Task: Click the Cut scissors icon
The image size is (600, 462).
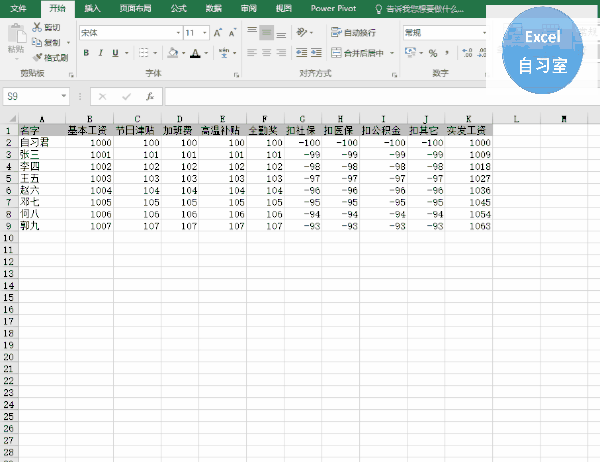Action: (37, 28)
